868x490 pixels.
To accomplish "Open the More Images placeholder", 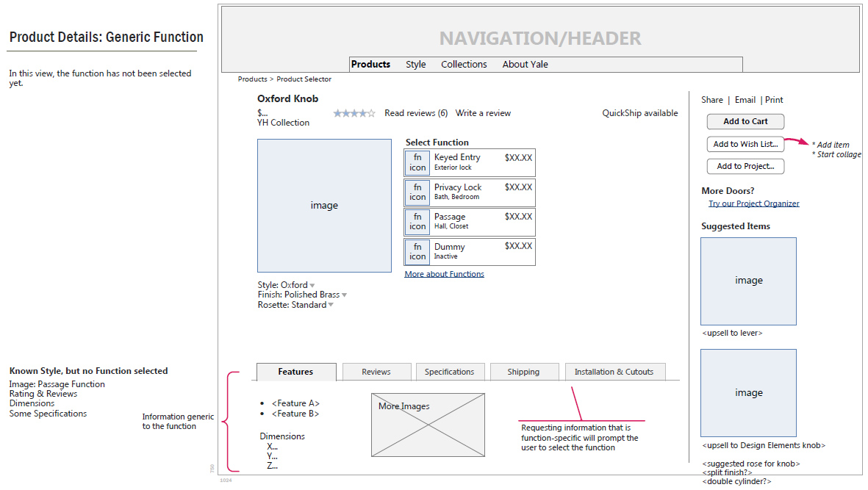I will point(428,425).
